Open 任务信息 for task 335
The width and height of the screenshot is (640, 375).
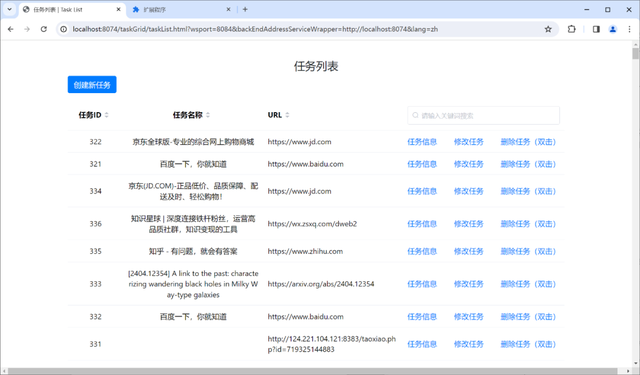(x=422, y=251)
